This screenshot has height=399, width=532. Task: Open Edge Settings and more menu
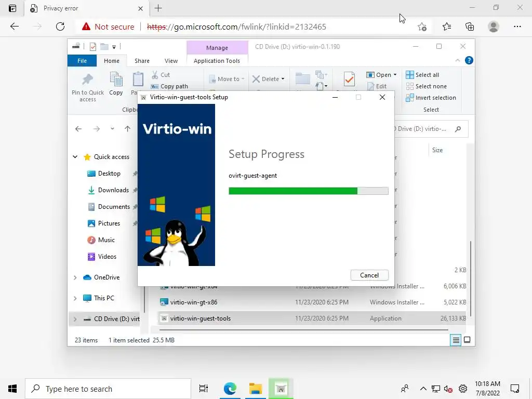tap(517, 26)
